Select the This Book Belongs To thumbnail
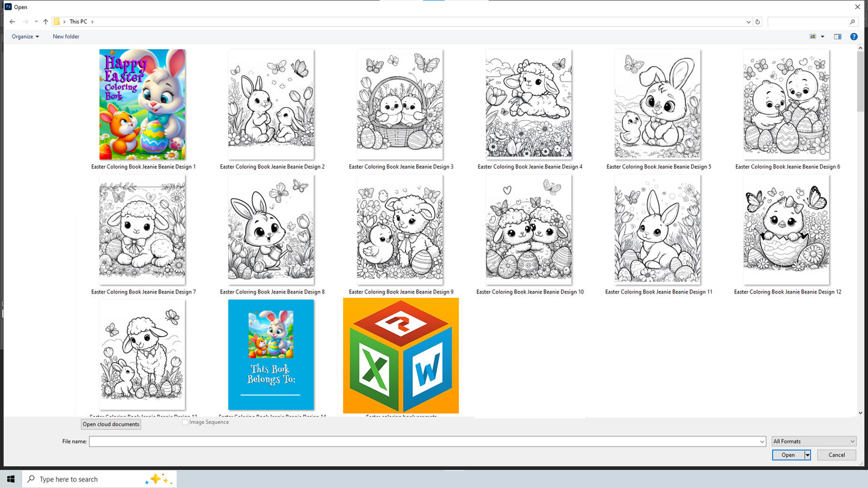868x488 pixels. pos(271,355)
